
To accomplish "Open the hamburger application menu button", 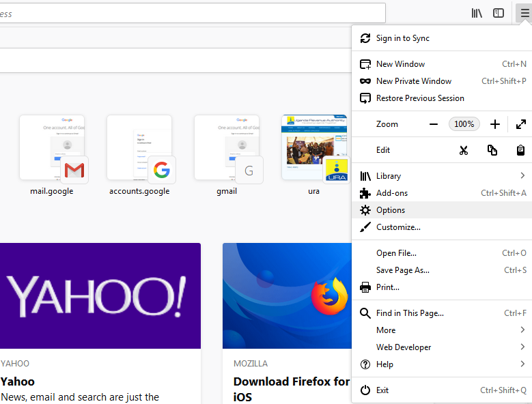I will [x=524, y=13].
